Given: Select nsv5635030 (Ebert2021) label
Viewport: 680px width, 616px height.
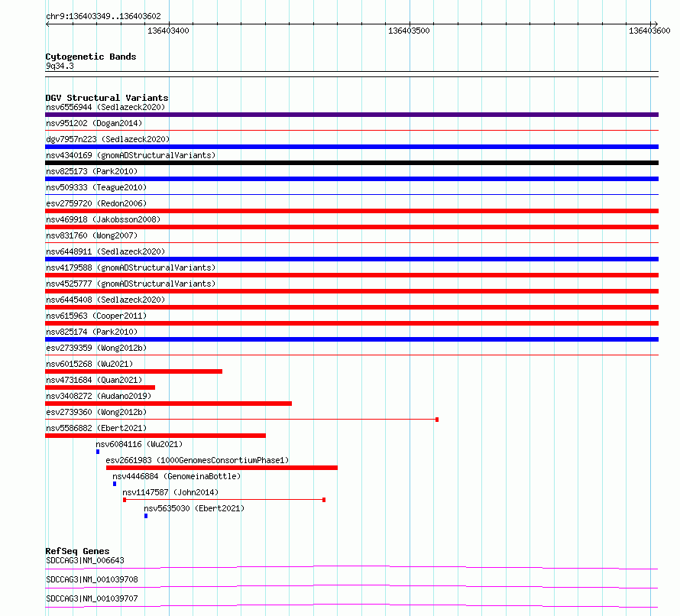Looking at the screenshot, I should click(x=194, y=508).
